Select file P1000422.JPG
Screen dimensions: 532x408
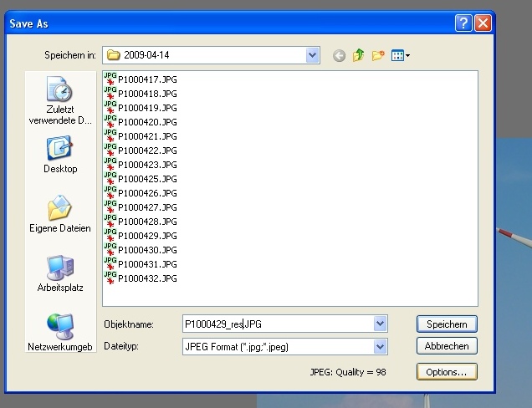coord(141,150)
